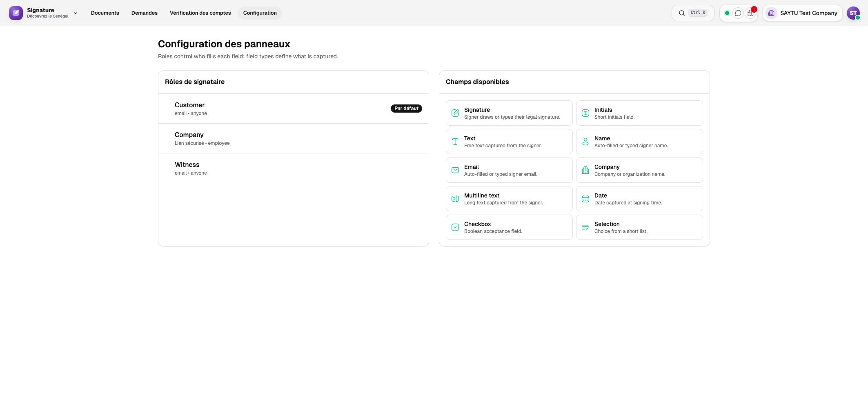Select the Configuration tab
Viewport: 868px width, 408px height.
click(x=260, y=13)
